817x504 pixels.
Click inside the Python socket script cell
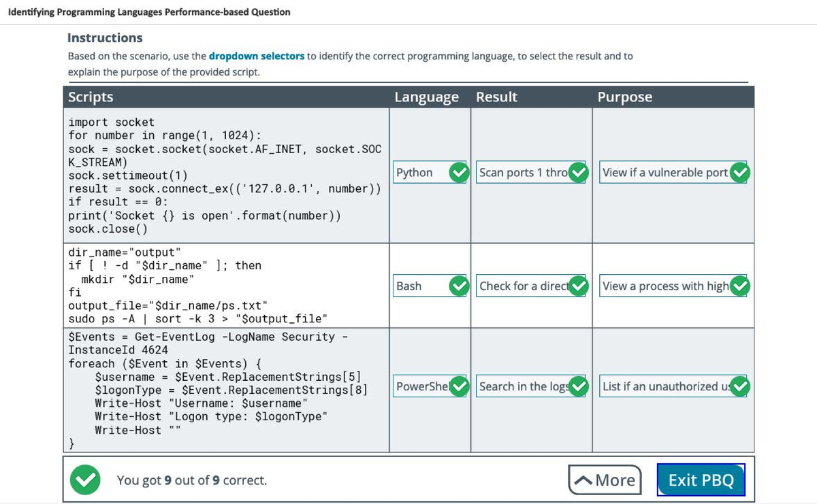pos(225,175)
